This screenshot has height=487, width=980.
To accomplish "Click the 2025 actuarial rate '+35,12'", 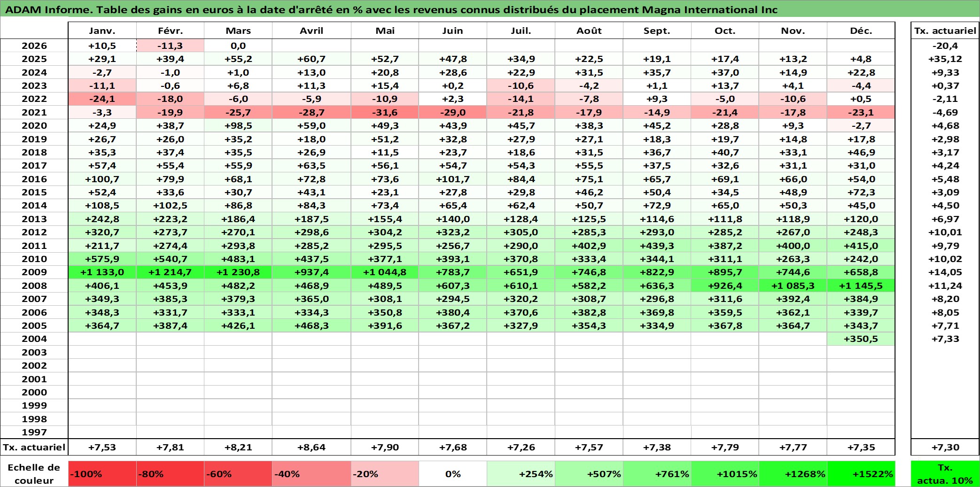I will 945,59.
